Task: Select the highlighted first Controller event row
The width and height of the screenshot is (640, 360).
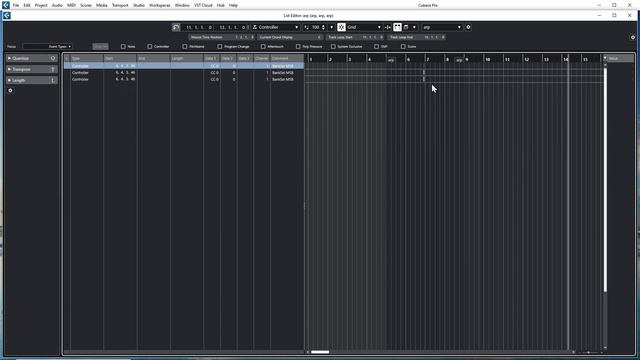Action: (184, 66)
